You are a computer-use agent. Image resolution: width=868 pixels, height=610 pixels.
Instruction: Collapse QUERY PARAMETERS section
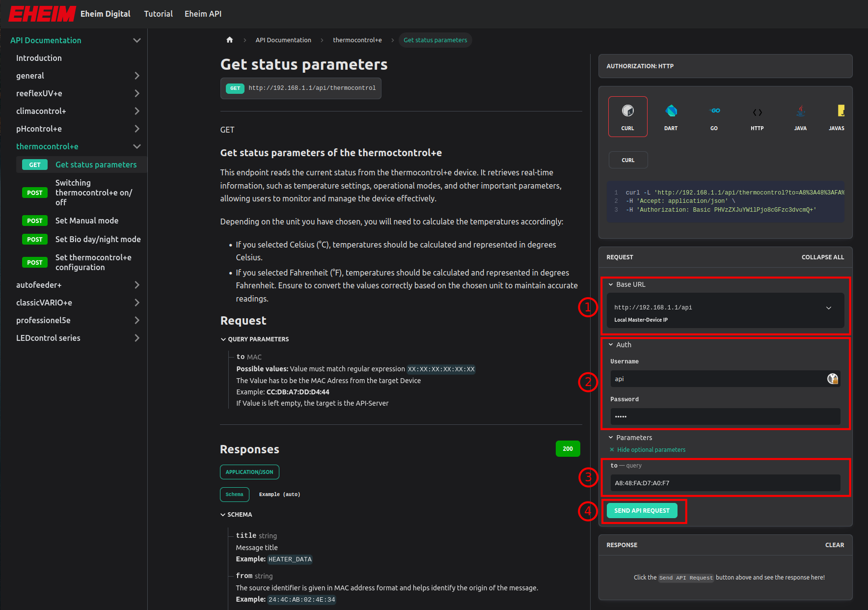[255, 339]
